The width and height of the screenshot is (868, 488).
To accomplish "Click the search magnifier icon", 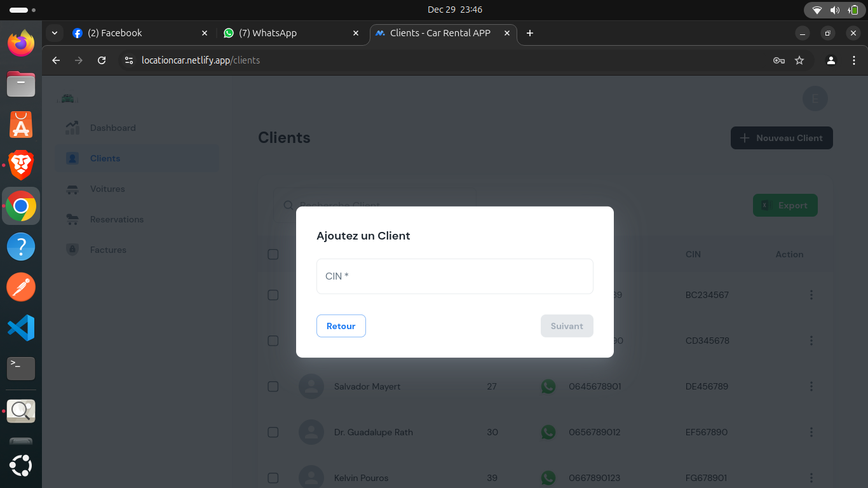I will coord(288,205).
